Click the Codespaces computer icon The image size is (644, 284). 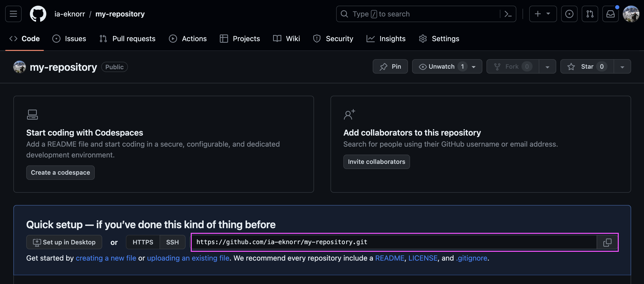coord(32,115)
